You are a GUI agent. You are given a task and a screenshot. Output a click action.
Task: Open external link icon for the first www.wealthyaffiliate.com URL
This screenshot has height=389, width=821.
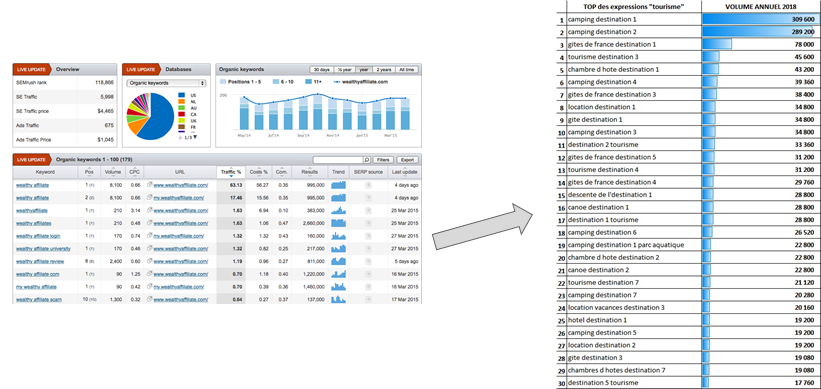150,185
